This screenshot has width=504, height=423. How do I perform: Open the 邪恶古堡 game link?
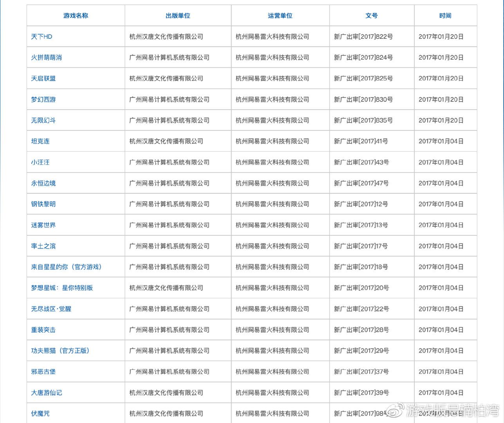tap(43, 372)
